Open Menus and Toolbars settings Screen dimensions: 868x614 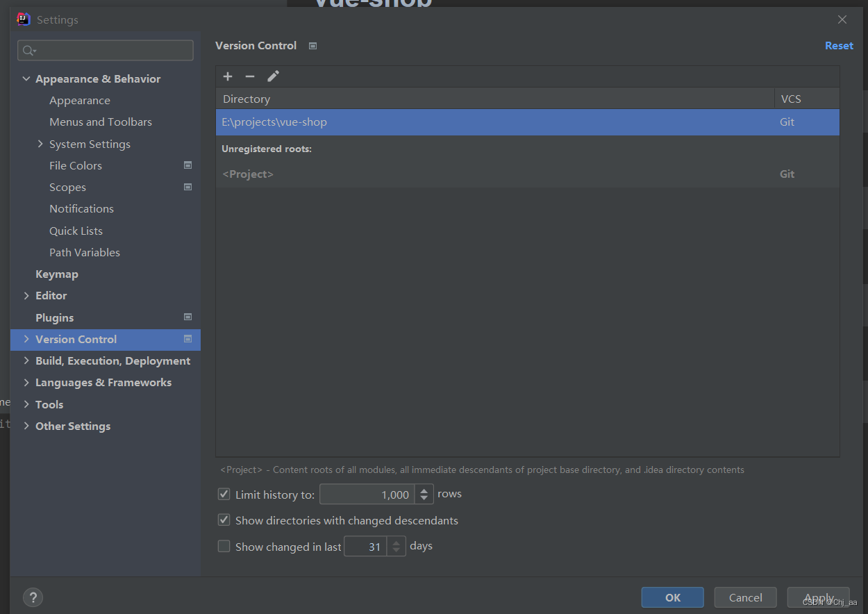[101, 122]
